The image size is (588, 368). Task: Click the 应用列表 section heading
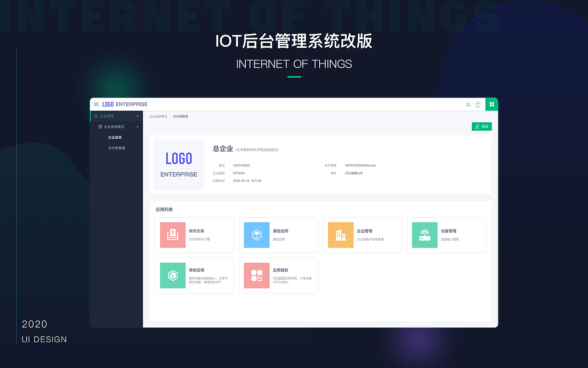[164, 210]
